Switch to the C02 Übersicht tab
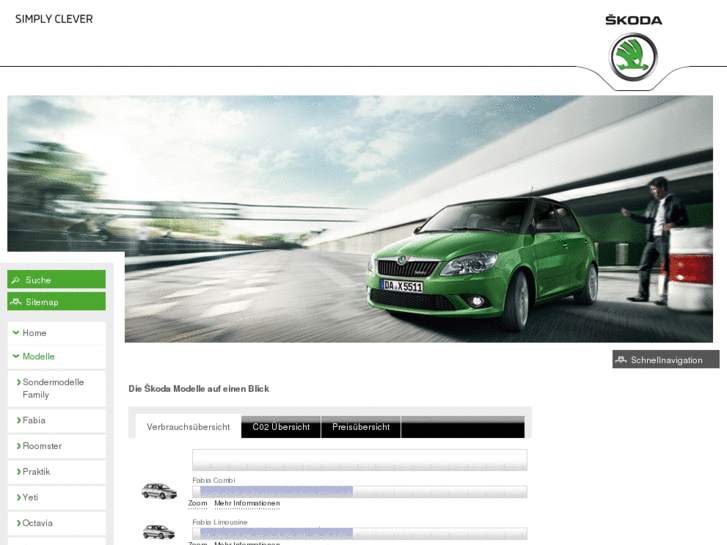727x545 pixels. [281, 427]
